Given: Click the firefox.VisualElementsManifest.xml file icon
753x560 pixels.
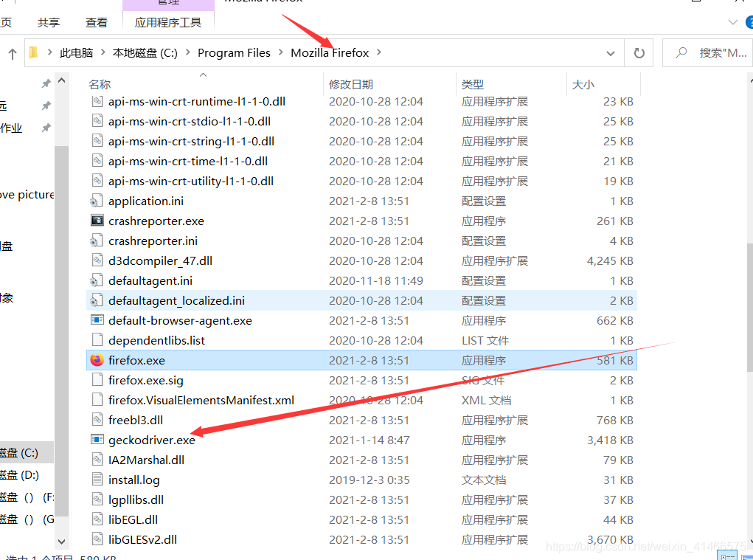Looking at the screenshot, I should pos(97,400).
